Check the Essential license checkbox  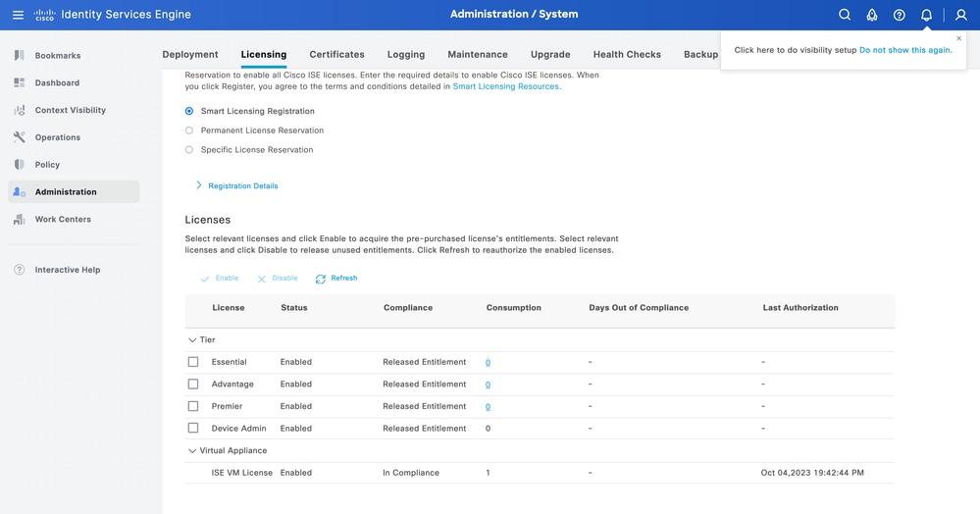[193, 362]
